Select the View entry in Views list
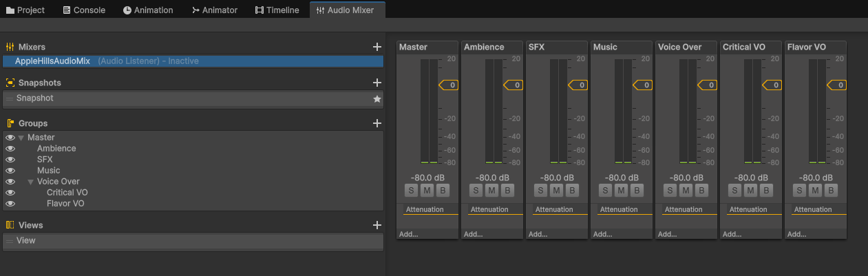The height and width of the screenshot is (276, 868). (x=26, y=241)
